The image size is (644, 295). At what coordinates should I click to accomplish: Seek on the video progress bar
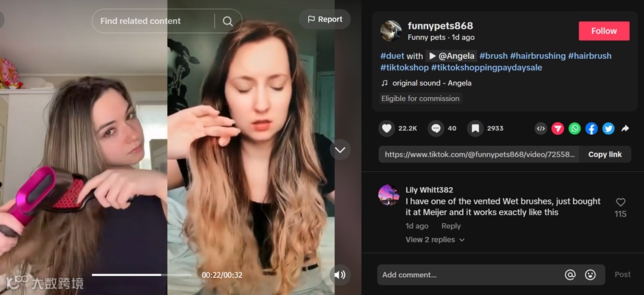click(142, 275)
